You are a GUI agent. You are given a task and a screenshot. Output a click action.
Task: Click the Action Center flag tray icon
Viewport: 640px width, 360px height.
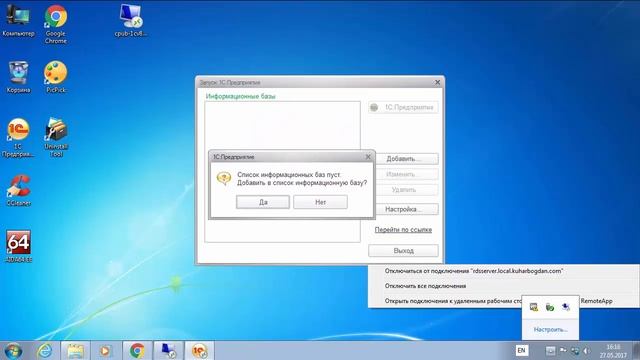tap(563, 351)
